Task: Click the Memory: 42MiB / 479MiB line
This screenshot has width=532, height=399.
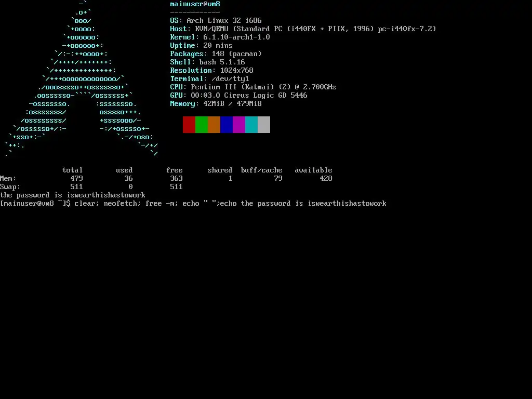Action: coord(216,104)
